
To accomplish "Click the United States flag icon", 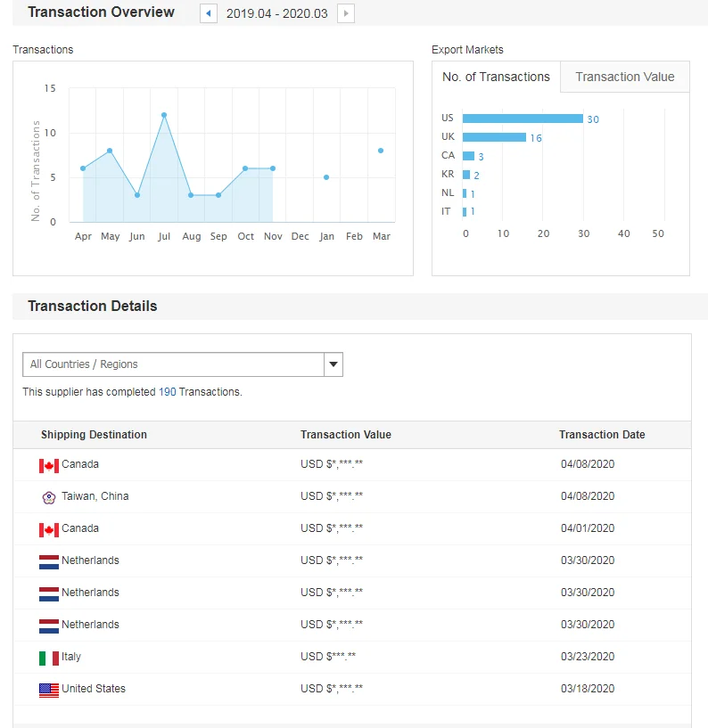I will click(x=49, y=690).
